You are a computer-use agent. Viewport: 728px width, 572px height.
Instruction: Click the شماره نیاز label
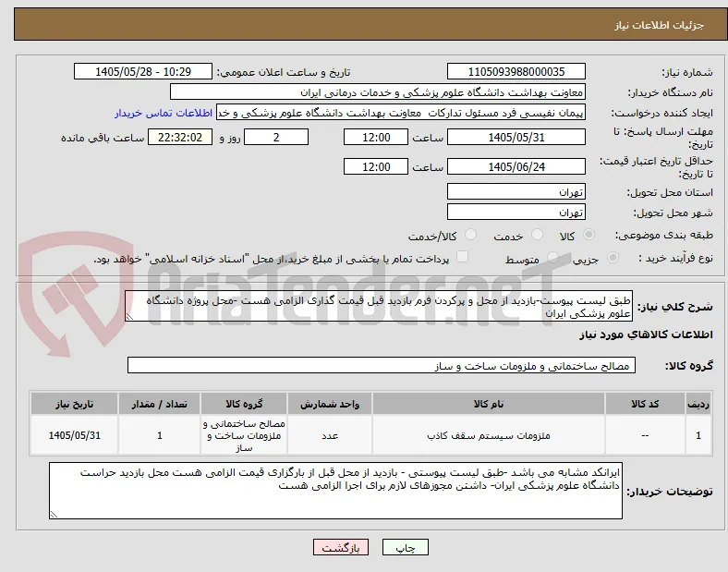687,72
